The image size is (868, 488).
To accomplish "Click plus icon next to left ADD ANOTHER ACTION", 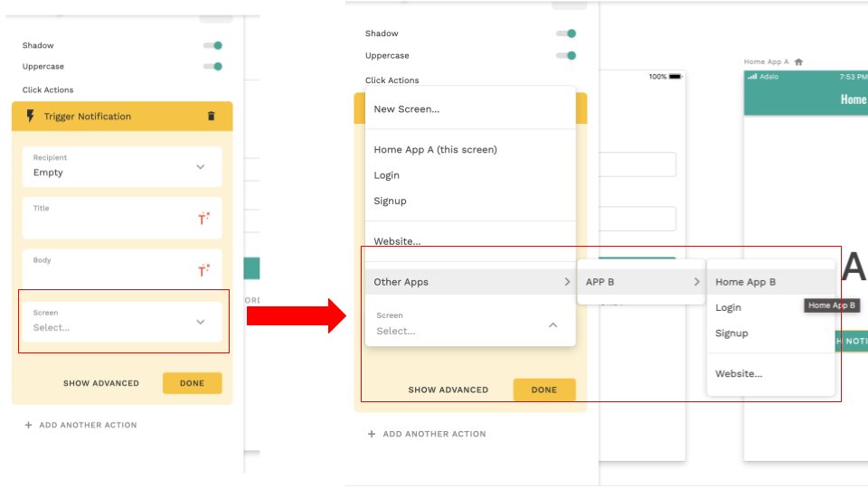I will point(28,425).
